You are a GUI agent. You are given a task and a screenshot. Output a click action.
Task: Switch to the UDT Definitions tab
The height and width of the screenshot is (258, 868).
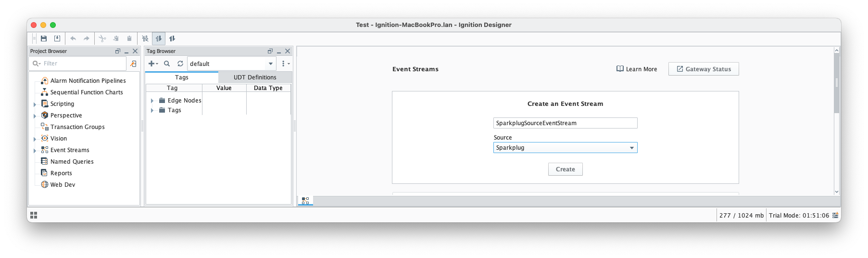pyautogui.click(x=255, y=77)
